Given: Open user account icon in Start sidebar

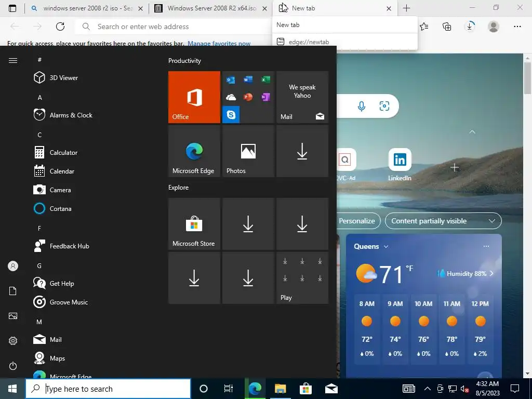Looking at the screenshot, I should pos(13,266).
